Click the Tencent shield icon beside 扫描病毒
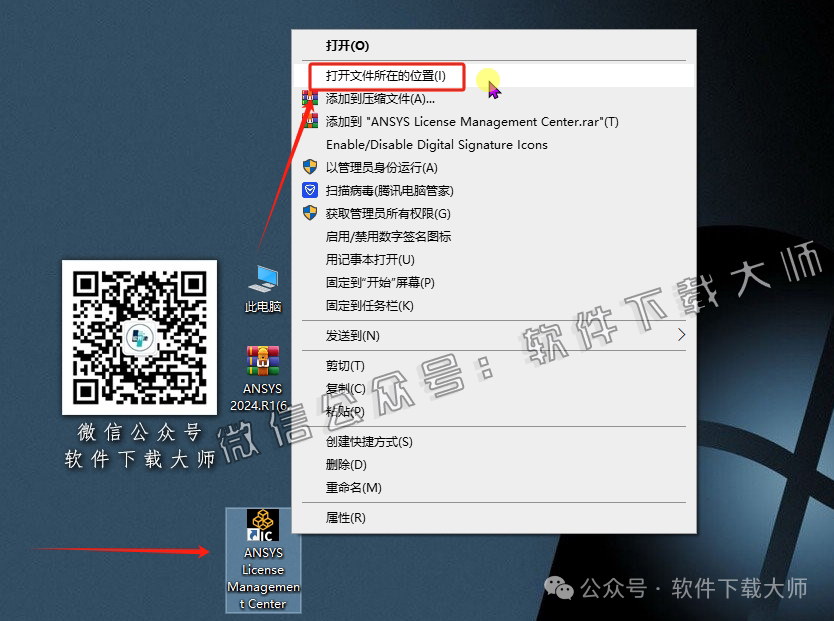 [x=310, y=190]
